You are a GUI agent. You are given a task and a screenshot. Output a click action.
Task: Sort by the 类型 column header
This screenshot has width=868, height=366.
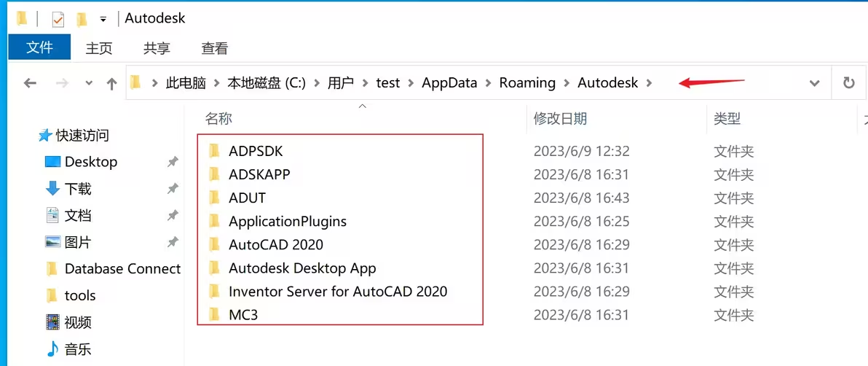[727, 118]
